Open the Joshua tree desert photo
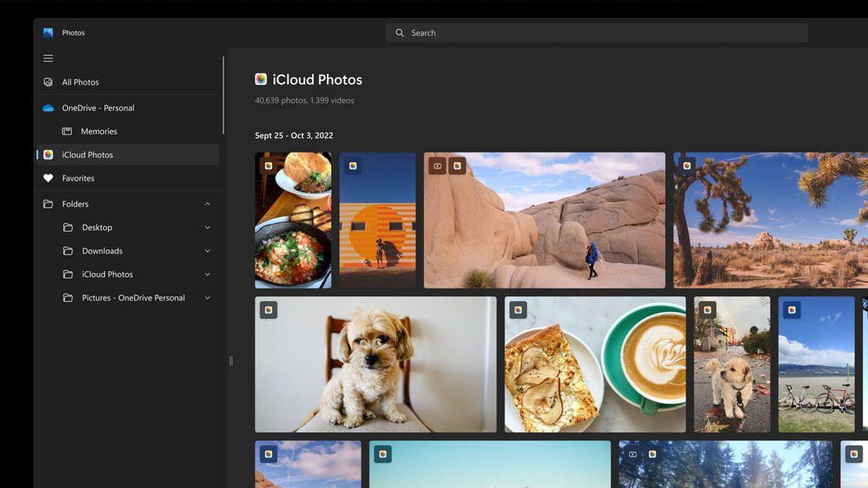This screenshot has height=488, width=868. click(x=770, y=221)
